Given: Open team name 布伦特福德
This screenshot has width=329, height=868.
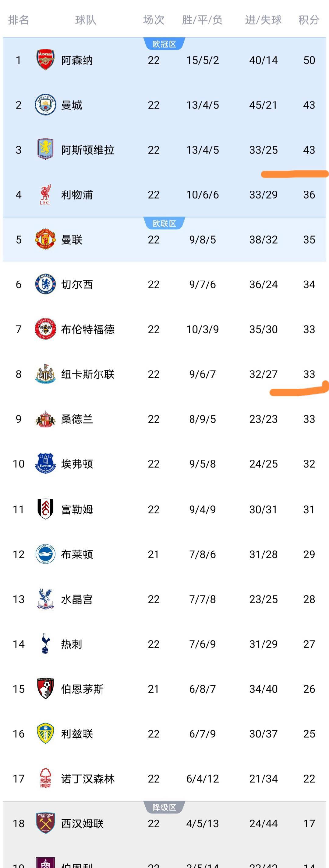Looking at the screenshot, I should 88,329.
